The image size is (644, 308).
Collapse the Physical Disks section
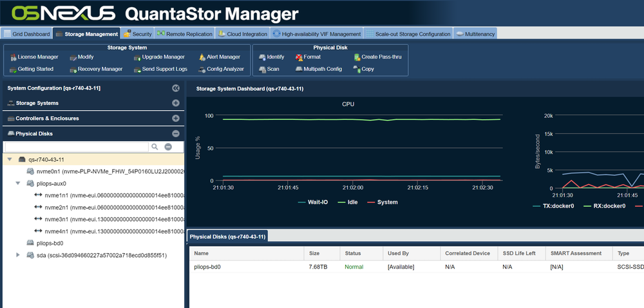click(x=176, y=133)
